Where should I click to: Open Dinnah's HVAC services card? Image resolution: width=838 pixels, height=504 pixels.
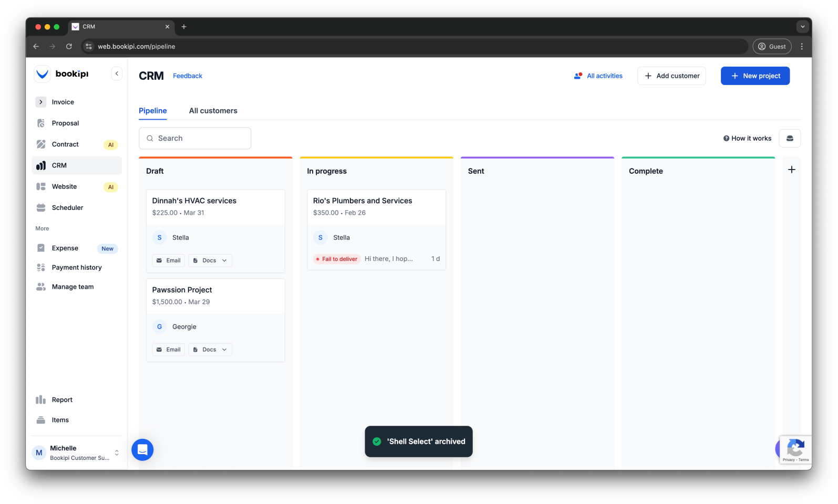pos(215,231)
